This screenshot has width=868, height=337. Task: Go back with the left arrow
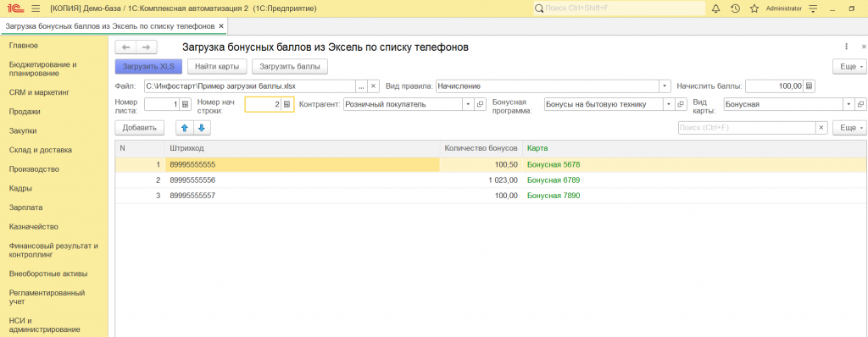[x=125, y=47]
